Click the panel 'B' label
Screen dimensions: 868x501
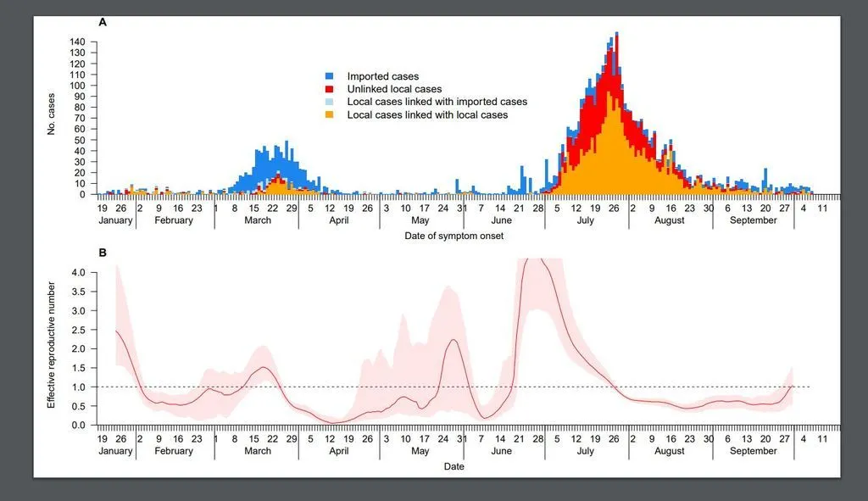click(x=103, y=253)
